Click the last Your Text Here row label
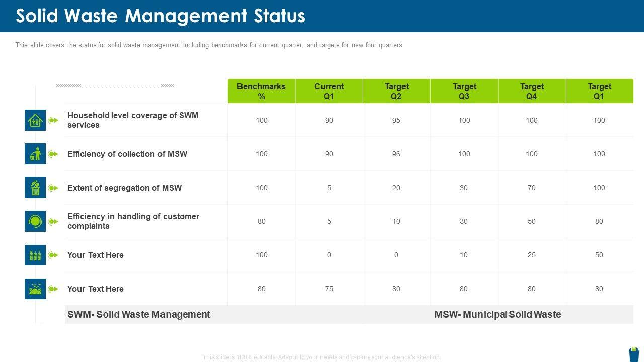644x362 pixels. [96, 289]
